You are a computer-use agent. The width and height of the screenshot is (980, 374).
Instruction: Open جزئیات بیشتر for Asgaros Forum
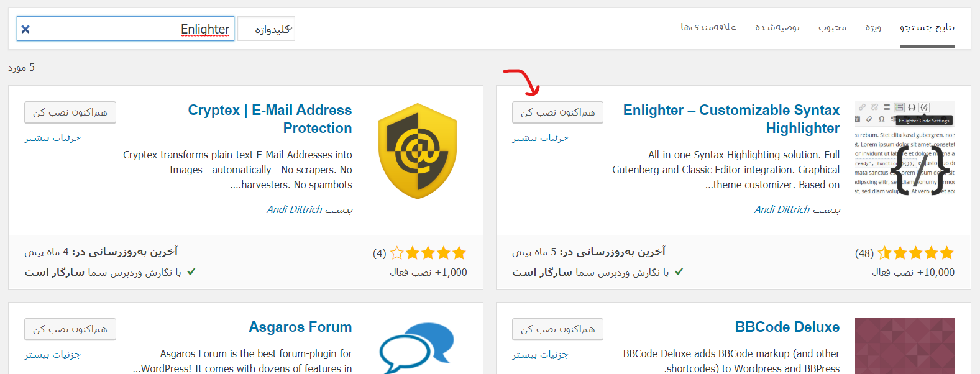click(x=52, y=354)
